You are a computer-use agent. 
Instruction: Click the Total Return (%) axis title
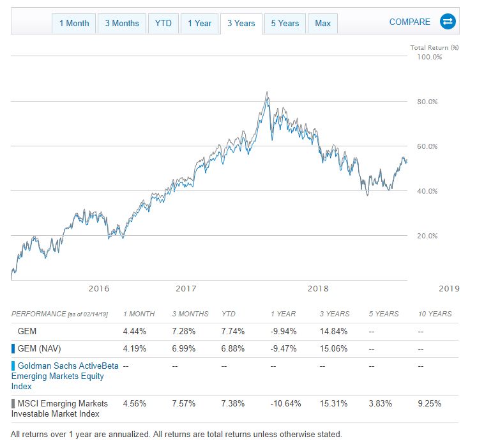tap(434, 47)
